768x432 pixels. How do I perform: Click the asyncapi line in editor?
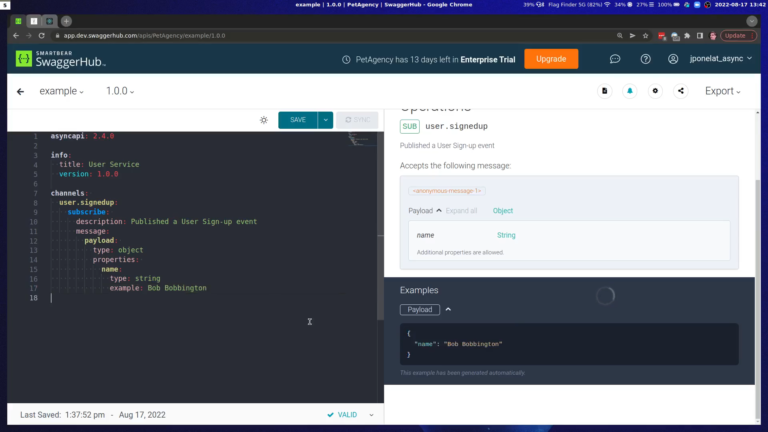pyautogui.click(x=82, y=136)
